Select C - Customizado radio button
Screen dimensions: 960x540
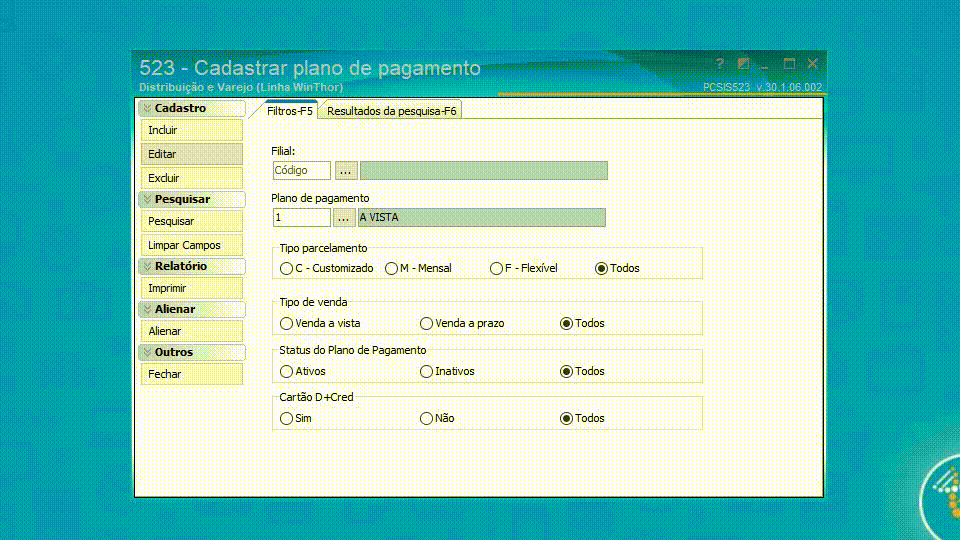286,269
